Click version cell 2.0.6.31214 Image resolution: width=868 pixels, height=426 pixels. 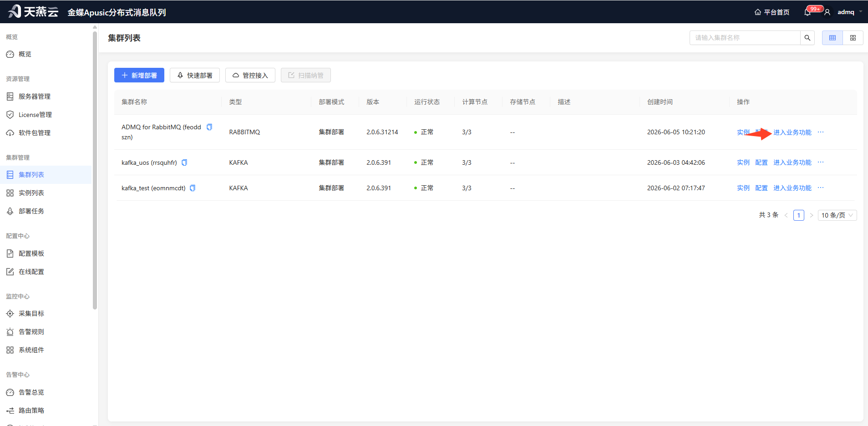pos(382,132)
